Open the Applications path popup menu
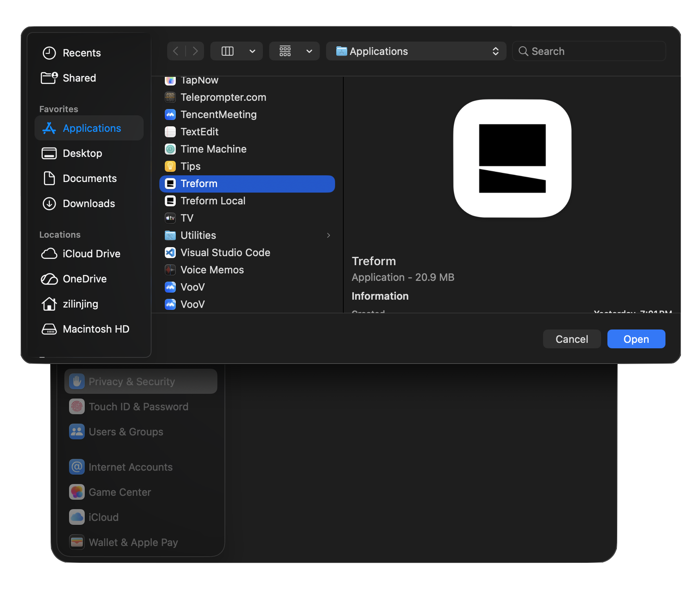This screenshot has height=597, width=700. coord(416,51)
